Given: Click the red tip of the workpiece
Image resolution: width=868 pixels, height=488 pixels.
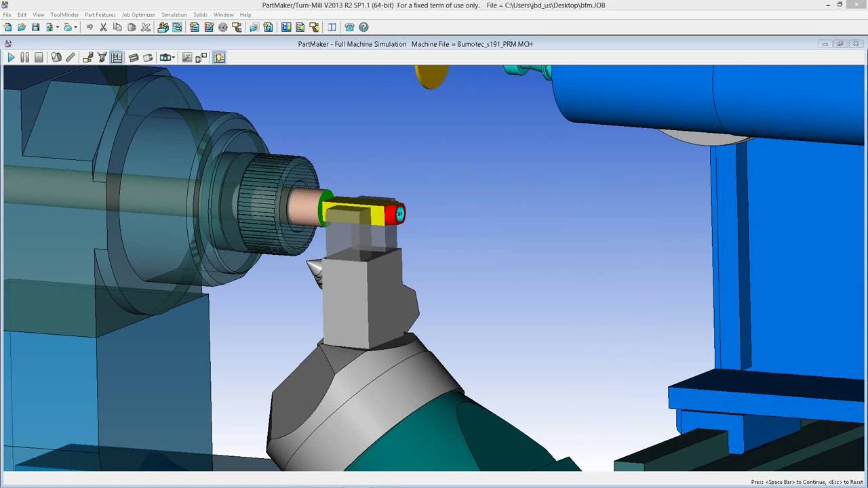Looking at the screenshot, I should click(x=395, y=214).
